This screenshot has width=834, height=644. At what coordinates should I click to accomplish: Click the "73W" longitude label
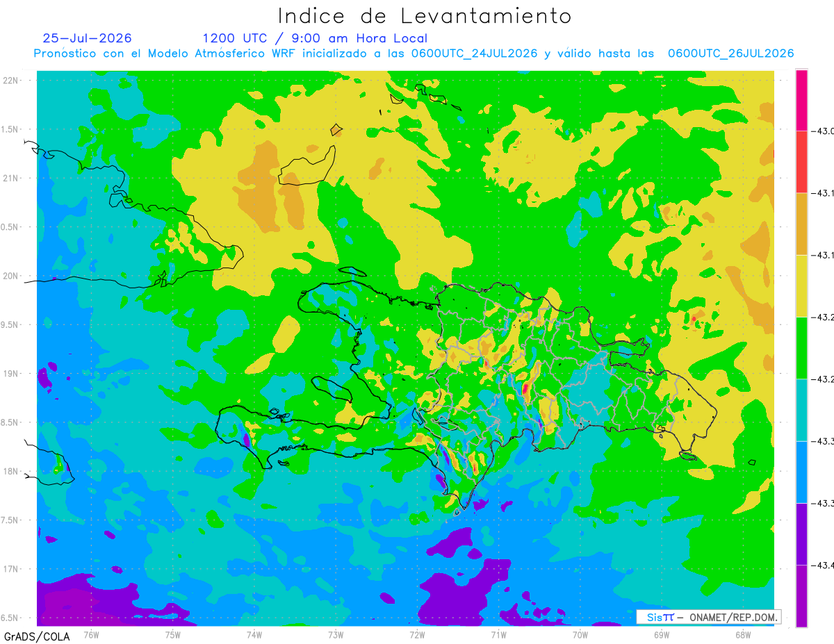click(x=336, y=634)
